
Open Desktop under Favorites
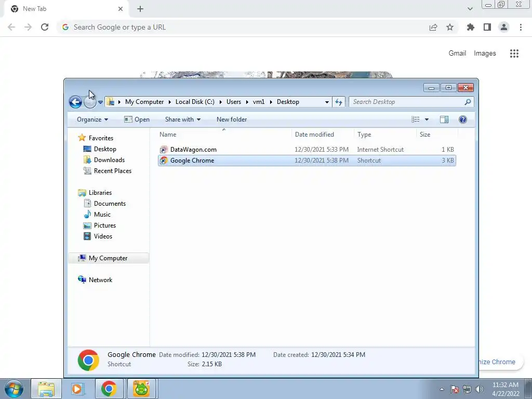click(105, 149)
